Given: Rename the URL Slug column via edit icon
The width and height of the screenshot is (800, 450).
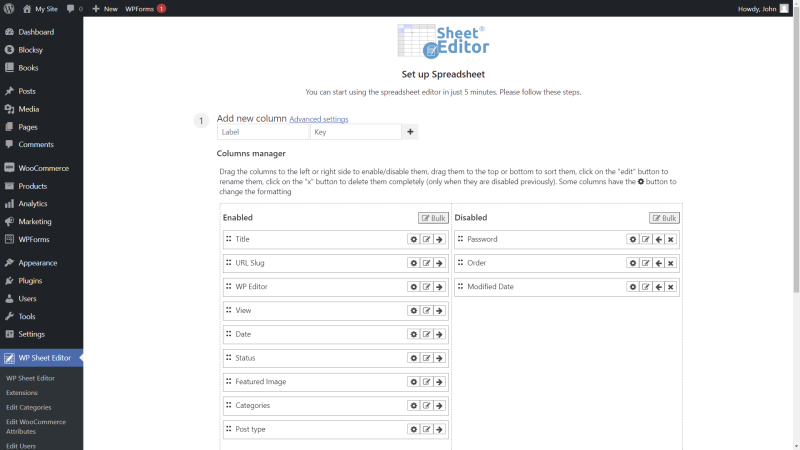Looking at the screenshot, I should [427, 263].
